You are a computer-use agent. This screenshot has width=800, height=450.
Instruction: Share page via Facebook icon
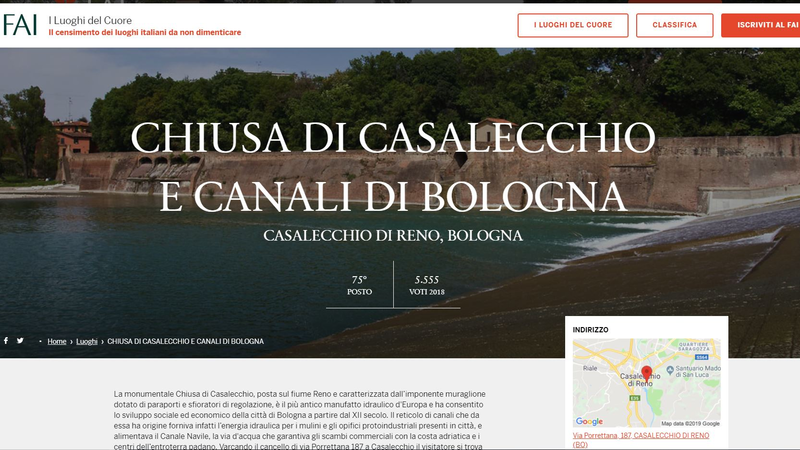point(6,341)
